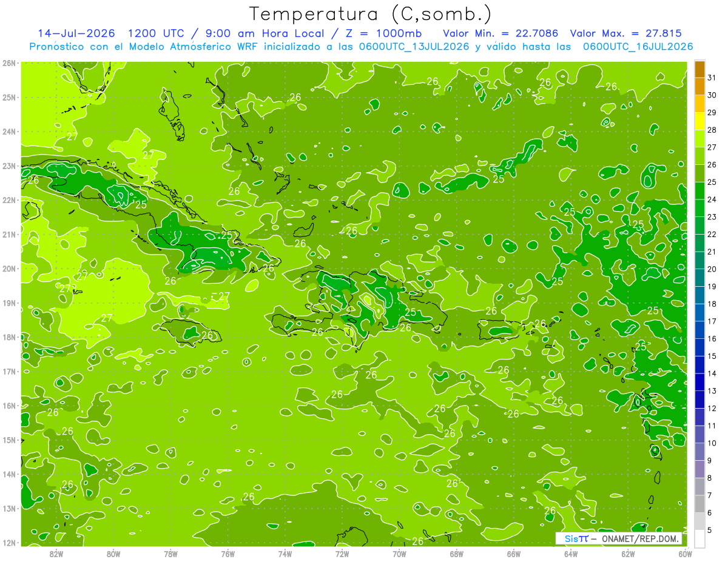Viewport: 728px width, 562px height.
Task: Select the date text '14-Jul-2026'
Action: pos(76,33)
